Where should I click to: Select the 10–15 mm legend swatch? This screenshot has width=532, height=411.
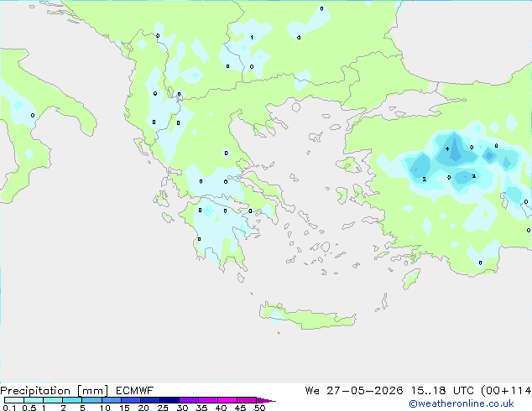click(x=111, y=400)
